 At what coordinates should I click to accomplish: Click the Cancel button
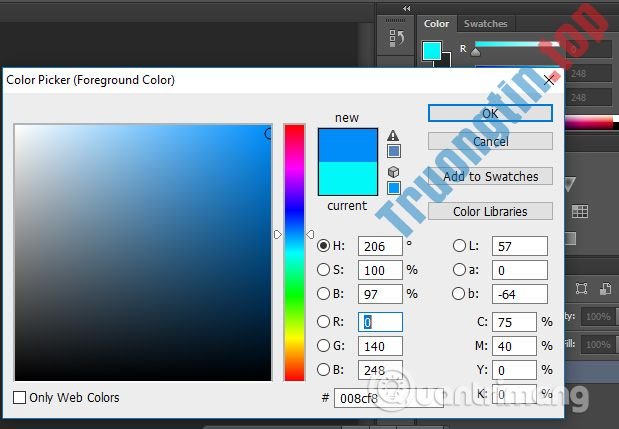(x=490, y=141)
